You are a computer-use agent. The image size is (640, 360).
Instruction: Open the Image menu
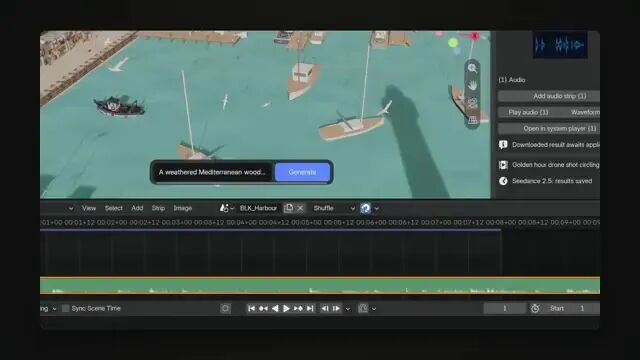[x=182, y=208]
